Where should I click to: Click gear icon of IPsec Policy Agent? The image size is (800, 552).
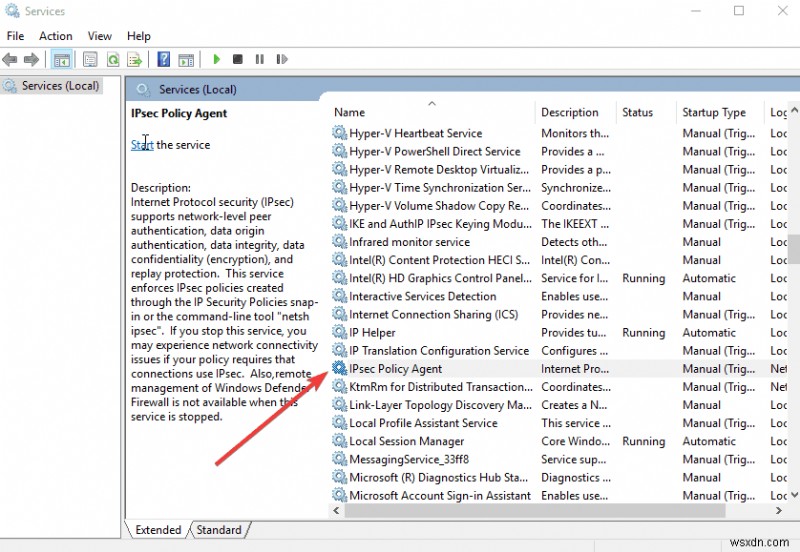pyautogui.click(x=339, y=368)
